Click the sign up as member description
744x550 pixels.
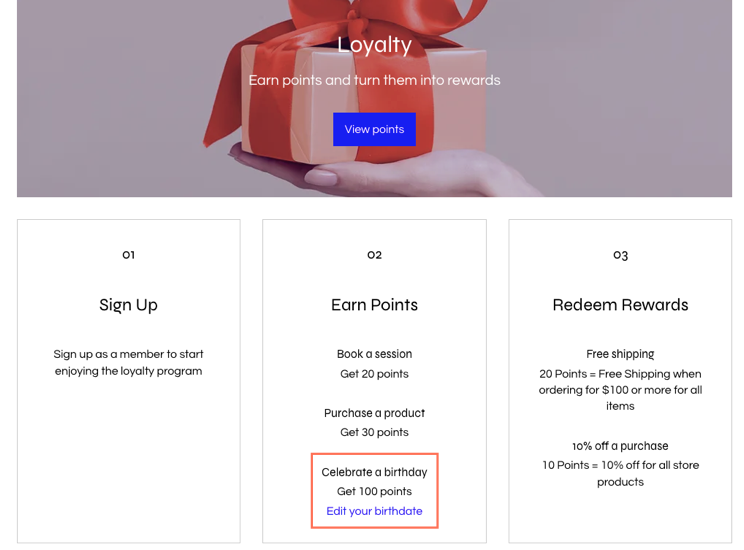point(128,363)
